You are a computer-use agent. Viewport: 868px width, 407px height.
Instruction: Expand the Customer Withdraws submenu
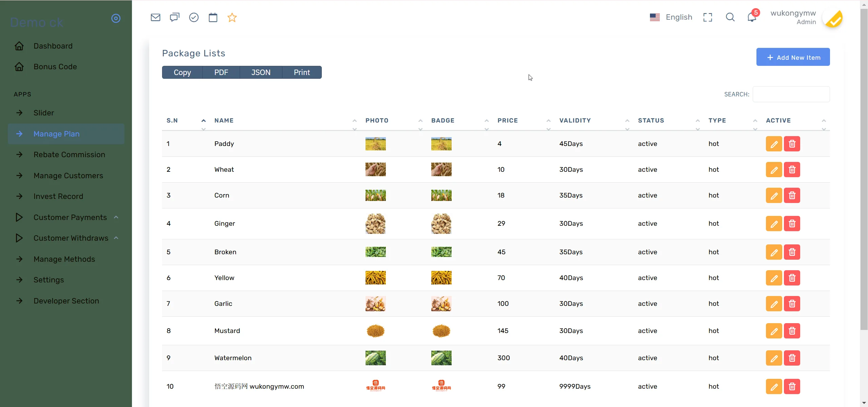point(71,238)
